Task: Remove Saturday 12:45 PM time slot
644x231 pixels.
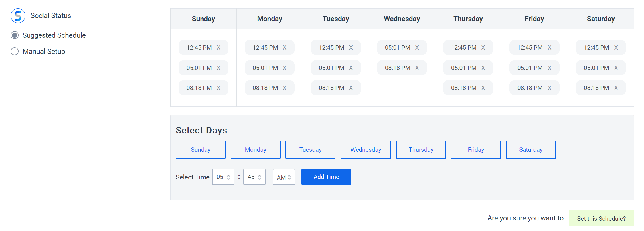Action: click(616, 48)
